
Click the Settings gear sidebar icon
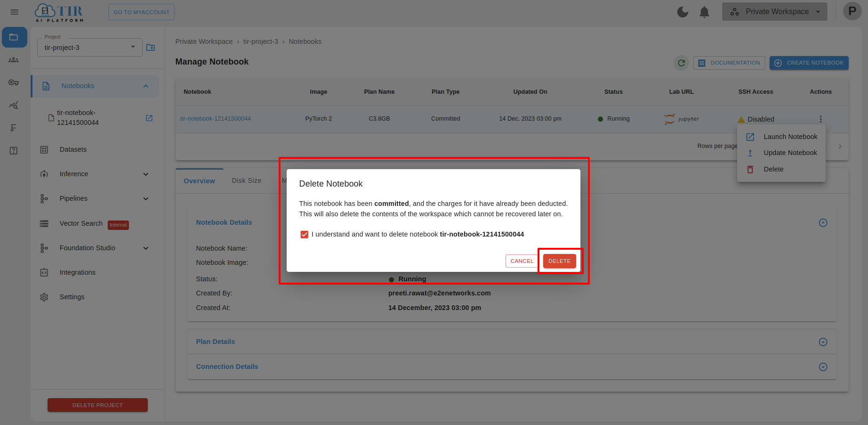[x=44, y=297]
